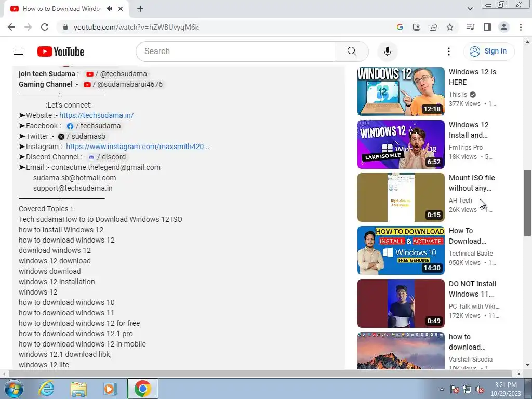Click the network tray icon

point(467,389)
